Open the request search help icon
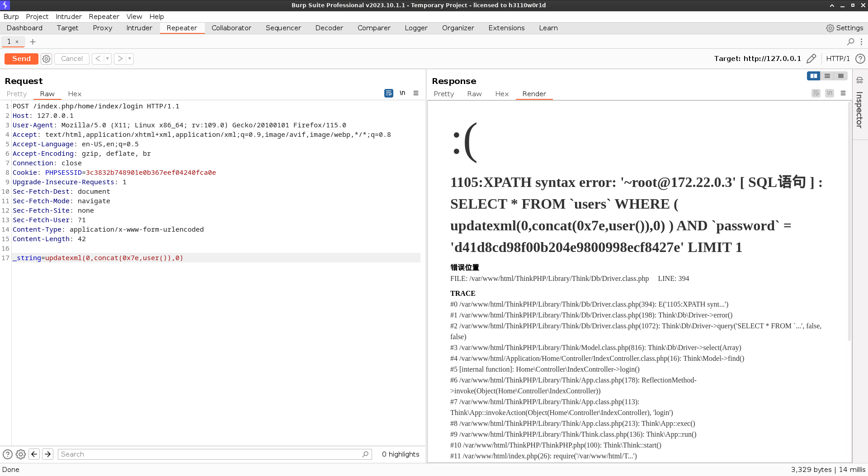This screenshot has height=476, width=868. pos(8,454)
